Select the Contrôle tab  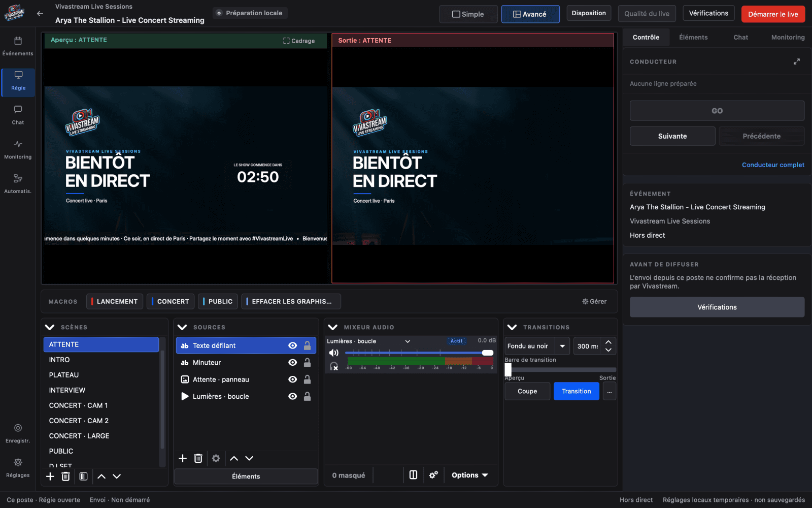(x=646, y=37)
